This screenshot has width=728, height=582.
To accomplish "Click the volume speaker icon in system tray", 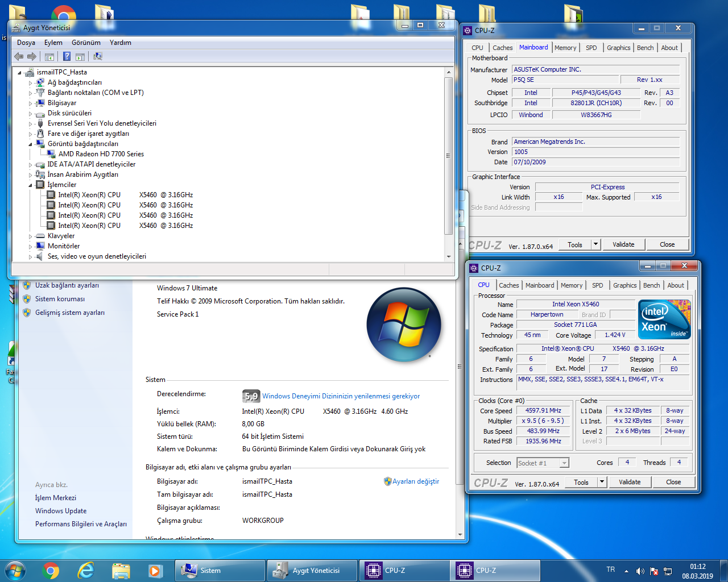I will (x=640, y=571).
